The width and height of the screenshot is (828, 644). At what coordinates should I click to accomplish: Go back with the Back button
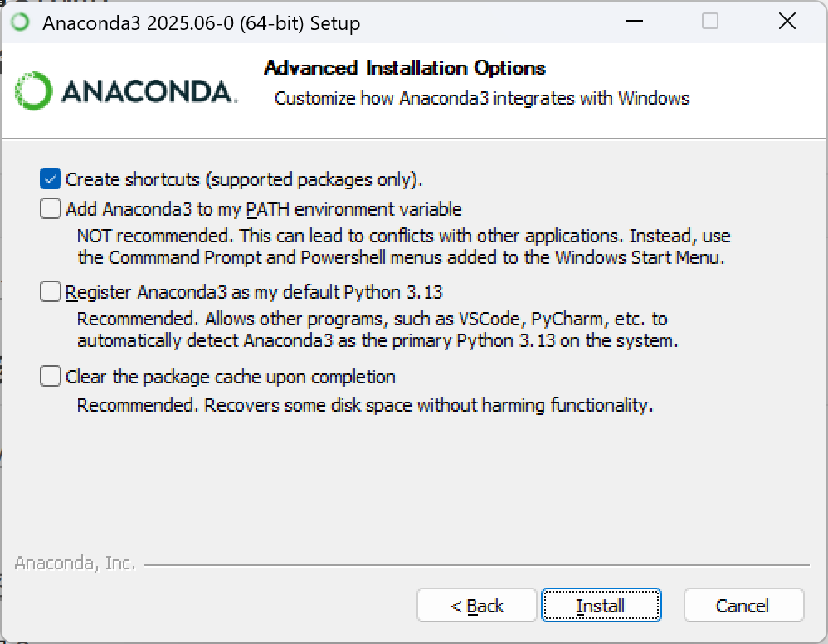(477, 606)
